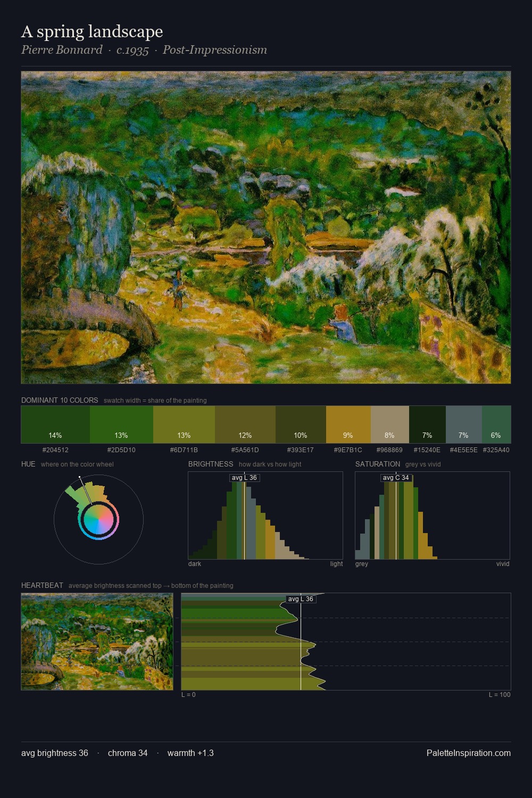Click the 'HUE' section heading

pos(28,464)
